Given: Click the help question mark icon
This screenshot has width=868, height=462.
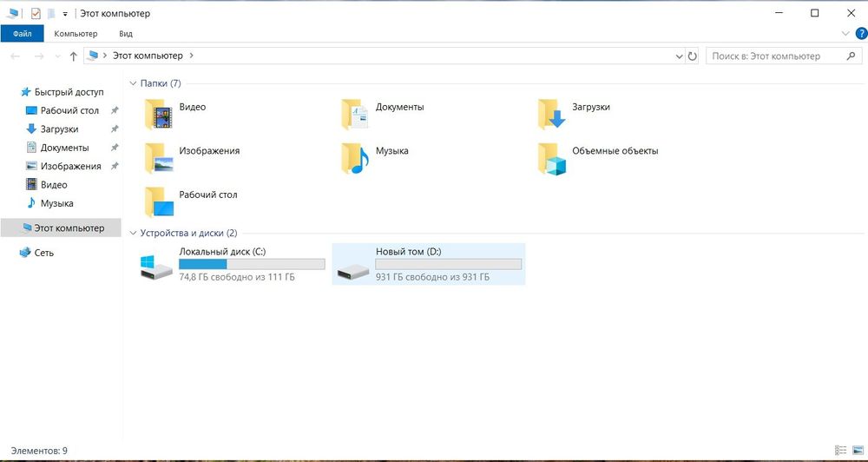Looking at the screenshot, I should click(861, 33).
